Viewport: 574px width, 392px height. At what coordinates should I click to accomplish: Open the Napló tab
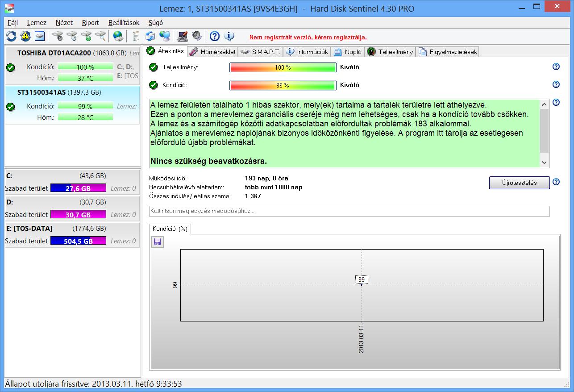[x=348, y=52]
